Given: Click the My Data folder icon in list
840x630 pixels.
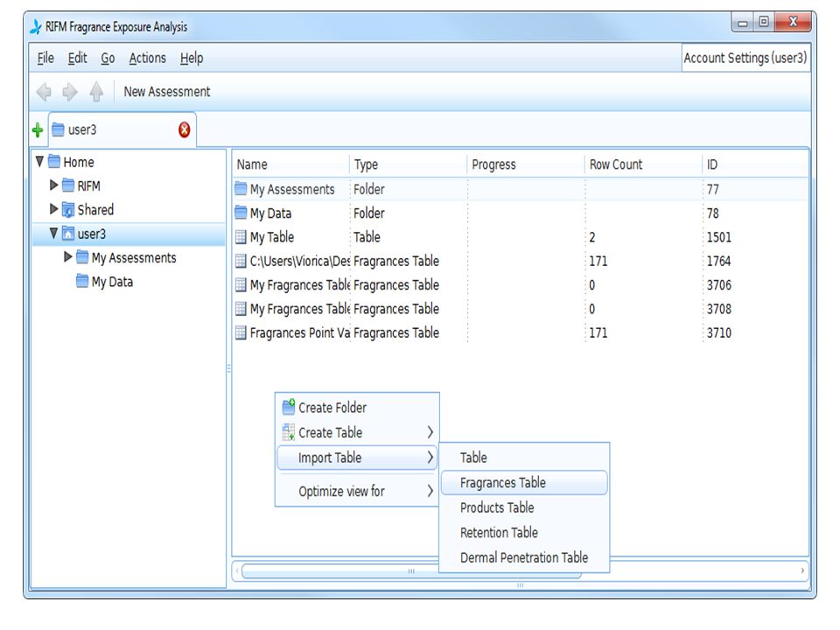Looking at the screenshot, I should click(x=241, y=213).
